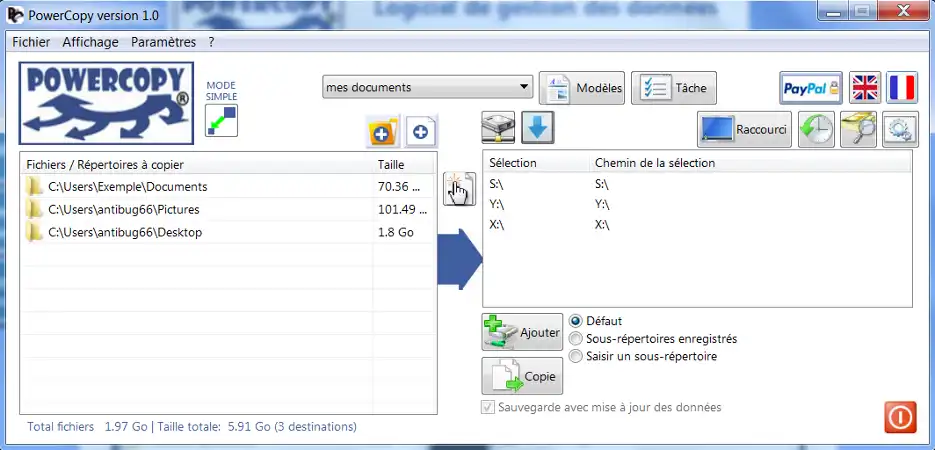Open the ? help menu
This screenshot has height=450, width=935.
click(x=212, y=42)
